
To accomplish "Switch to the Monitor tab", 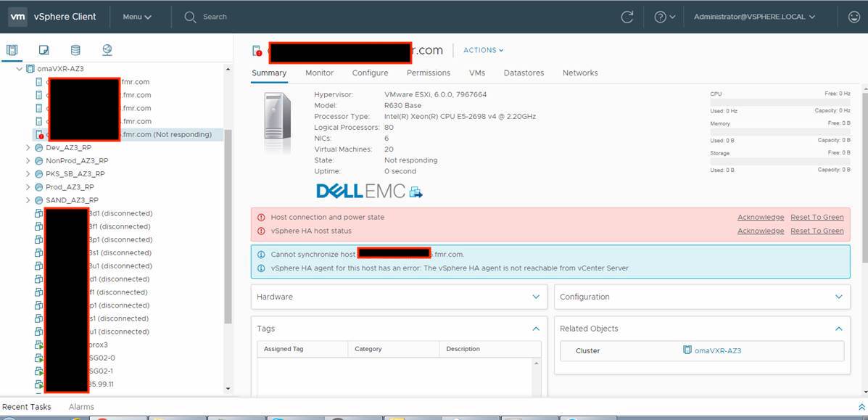I will pyautogui.click(x=319, y=73).
